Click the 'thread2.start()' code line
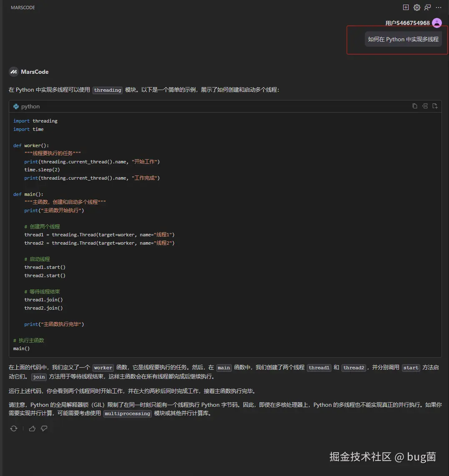This screenshot has height=476, width=449. tap(45, 276)
